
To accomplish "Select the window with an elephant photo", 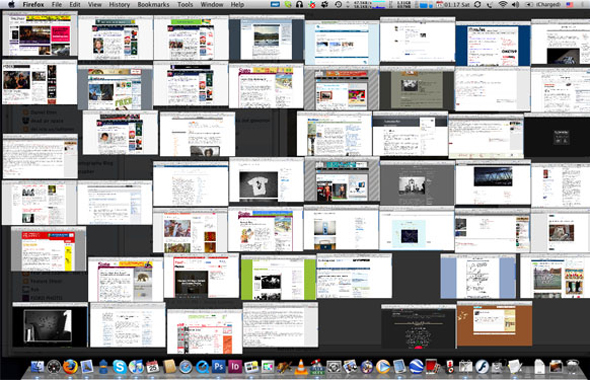I will point(126,280).
